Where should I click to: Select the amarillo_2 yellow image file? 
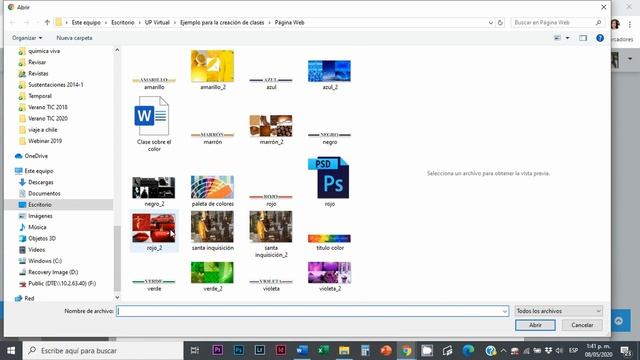point(212,69)
